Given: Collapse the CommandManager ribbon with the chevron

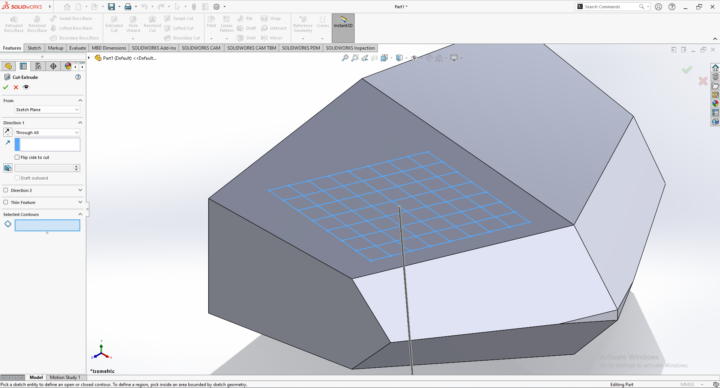Looking at the screenshot, I should pos(715,39).
